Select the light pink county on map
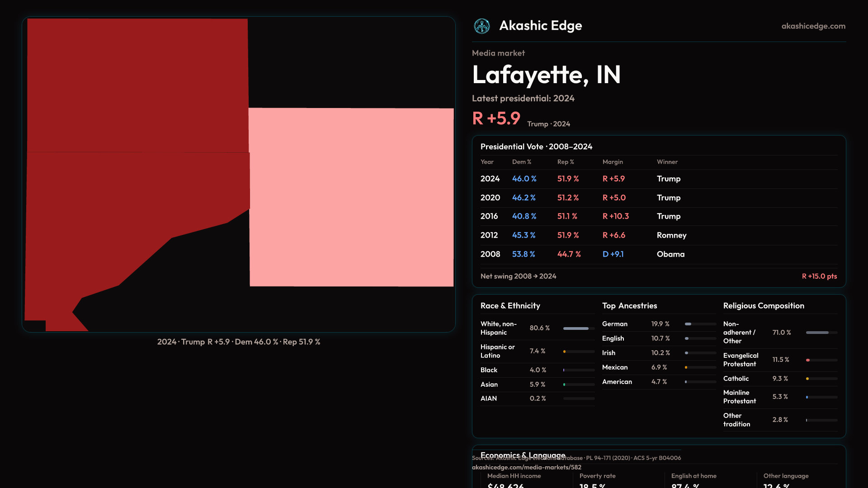868x488 pixels. click(351, 197)
